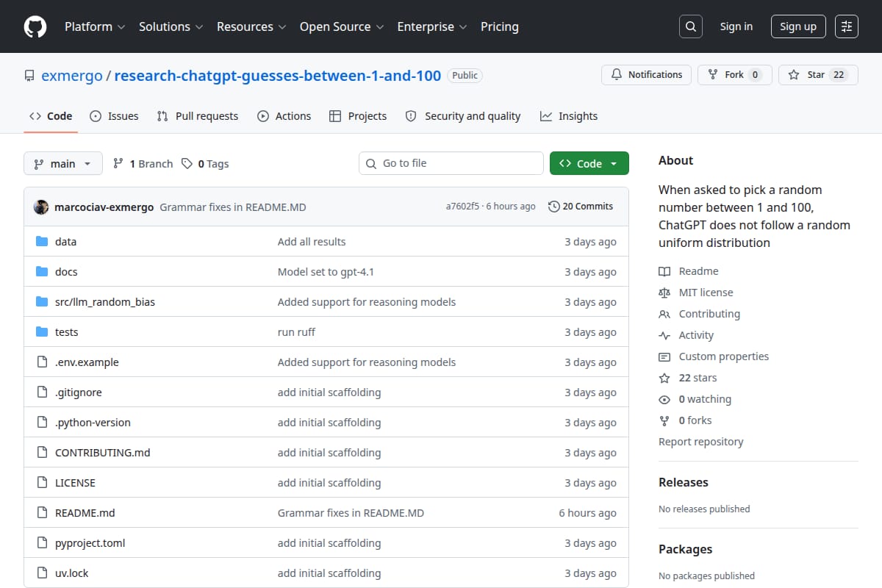Click the .env.example file icon
882x588 pixels.
[x=42, y=362]
